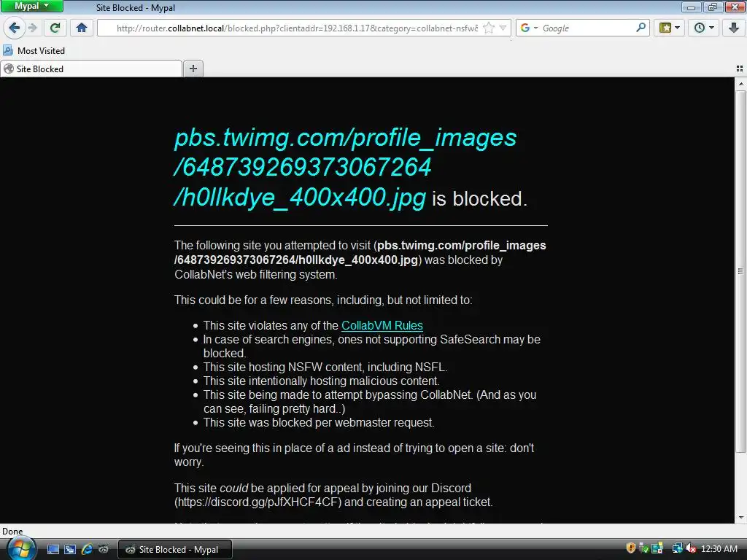This screenshot has width=747, height=560.
Task: Click the network connection tray icon
Action: click(677, 548)
